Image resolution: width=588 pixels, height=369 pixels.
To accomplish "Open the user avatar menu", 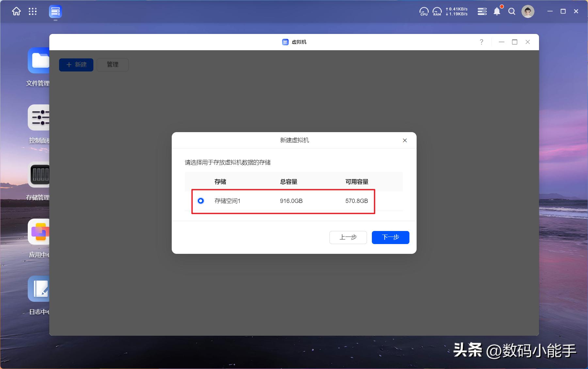I will click(x=528, y=12).
